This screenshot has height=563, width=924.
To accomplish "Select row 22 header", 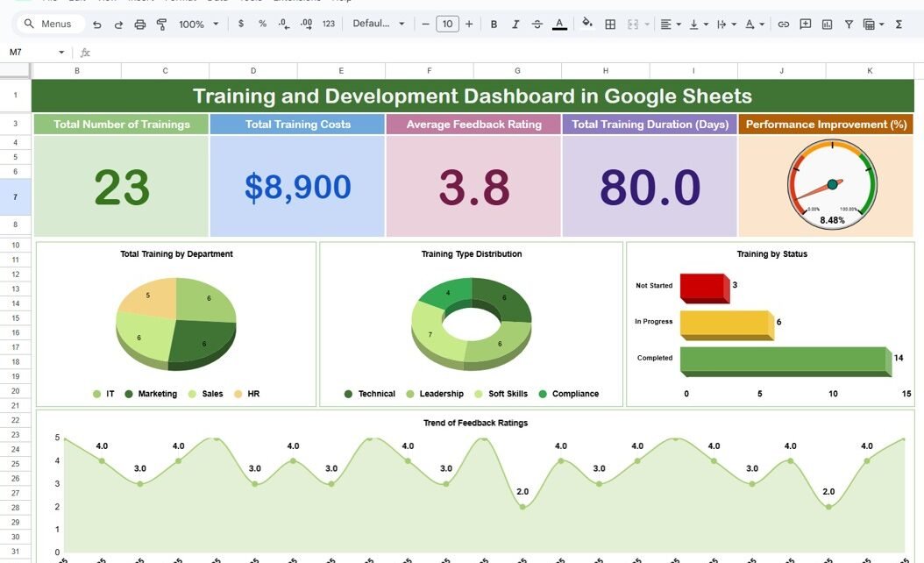I will (15, 420).
